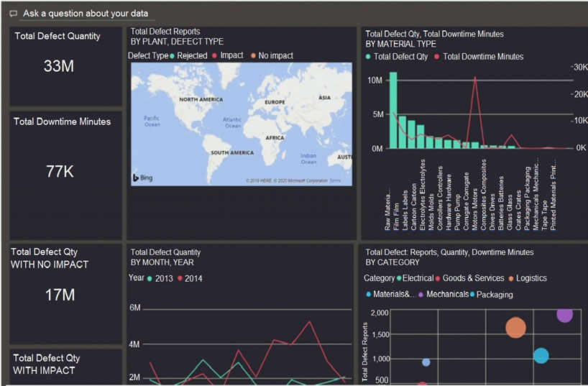The height and width of the screenshot is (386, 588).
Task: Click the tall Raw Materials bar
Action: (x=393, y=110)
